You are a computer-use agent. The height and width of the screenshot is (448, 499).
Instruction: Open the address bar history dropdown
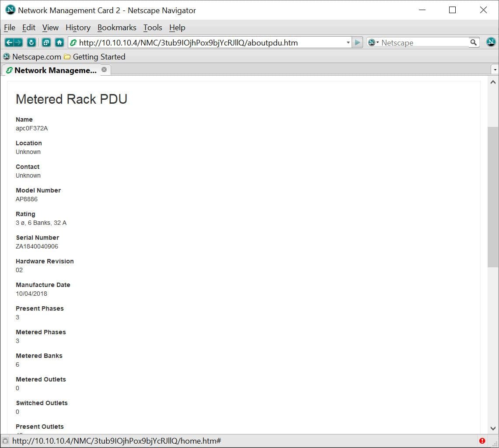348,42
